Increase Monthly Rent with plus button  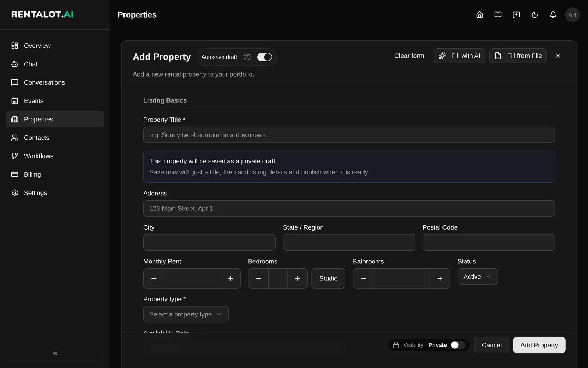coord(230,278)
